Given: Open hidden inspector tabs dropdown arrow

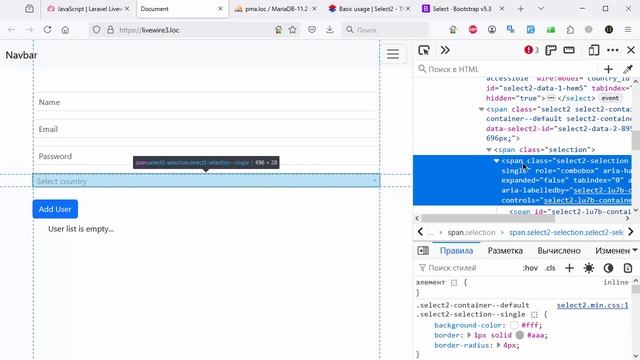Looking at the screenshot, I should point(635,250).
